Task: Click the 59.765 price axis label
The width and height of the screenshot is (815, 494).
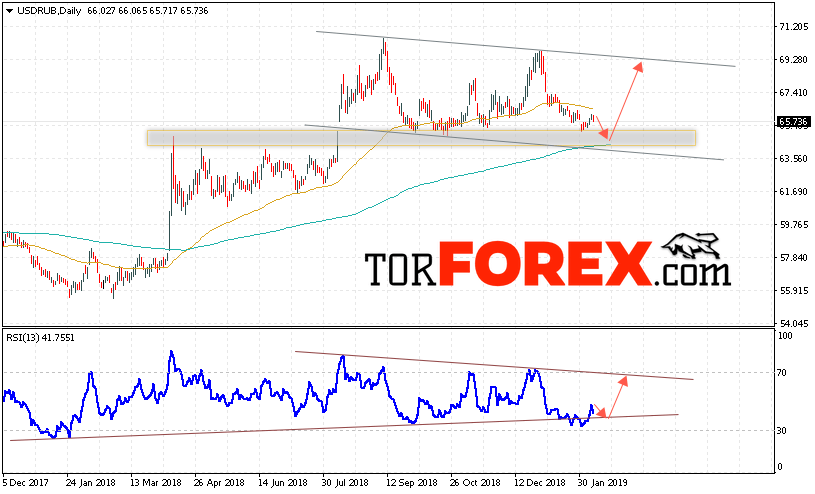Action: tap(794, 225)
